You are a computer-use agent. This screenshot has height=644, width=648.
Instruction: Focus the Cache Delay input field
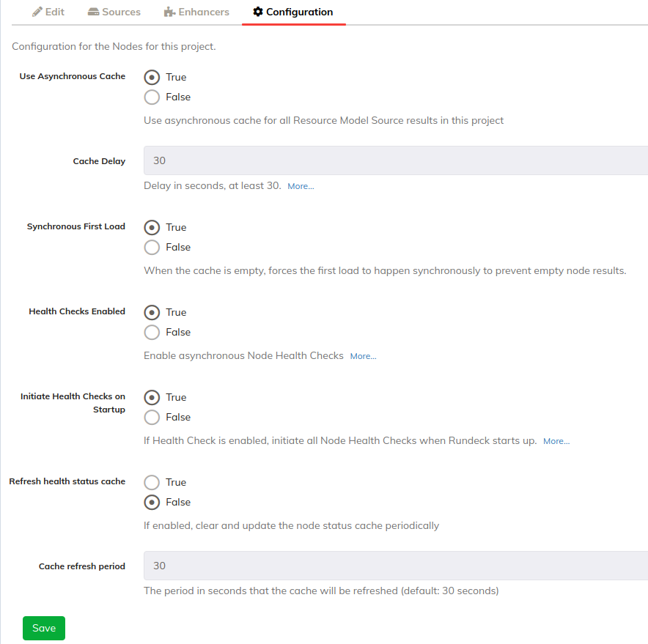point(396,160)
